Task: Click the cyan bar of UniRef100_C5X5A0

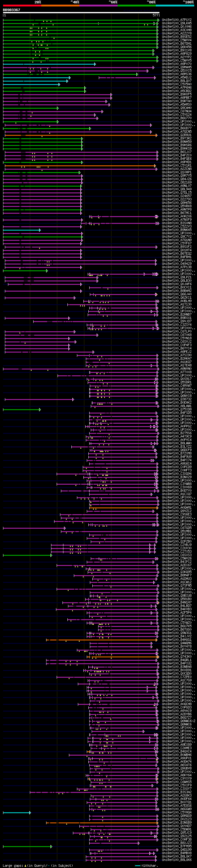Action: [31, 84]
